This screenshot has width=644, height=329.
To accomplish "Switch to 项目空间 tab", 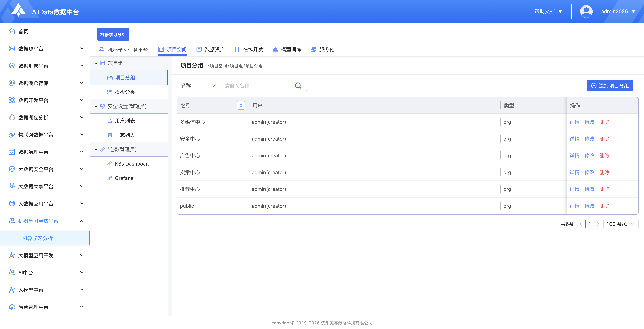I will pos(172,49).
